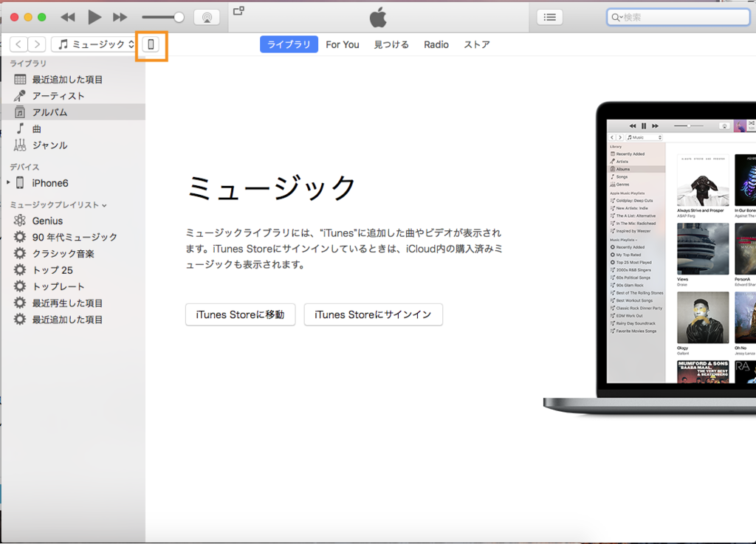Screen dimensions: 756x544
Task: Select ジャンル in the sidebar
Action: tap(73, 145)
